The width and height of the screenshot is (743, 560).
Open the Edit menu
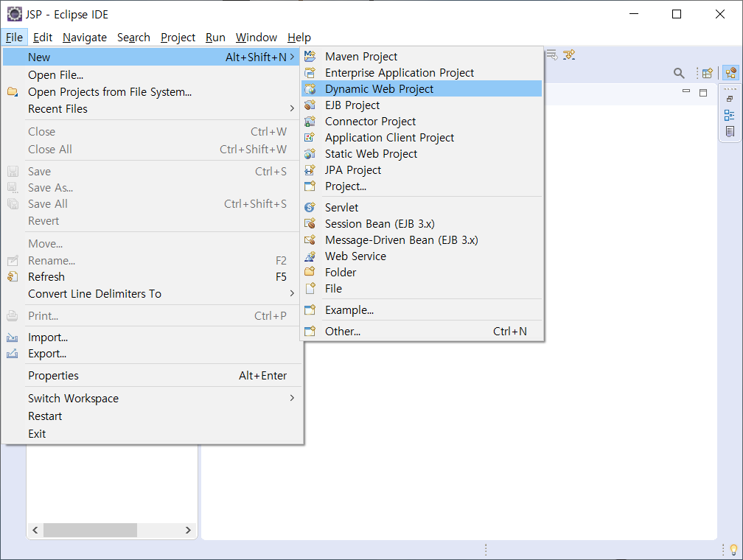coord(43,38)
